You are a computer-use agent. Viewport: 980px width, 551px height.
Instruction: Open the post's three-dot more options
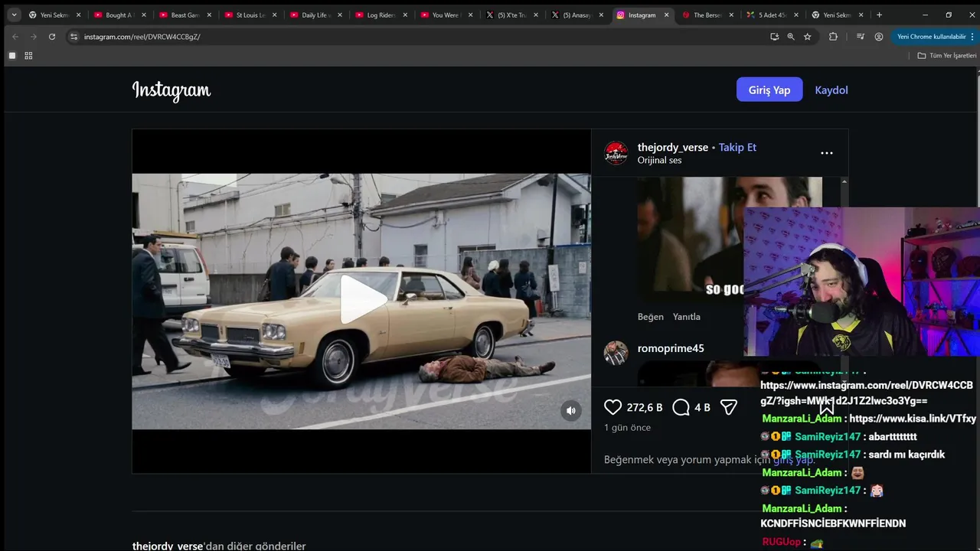tap(827, 153)
